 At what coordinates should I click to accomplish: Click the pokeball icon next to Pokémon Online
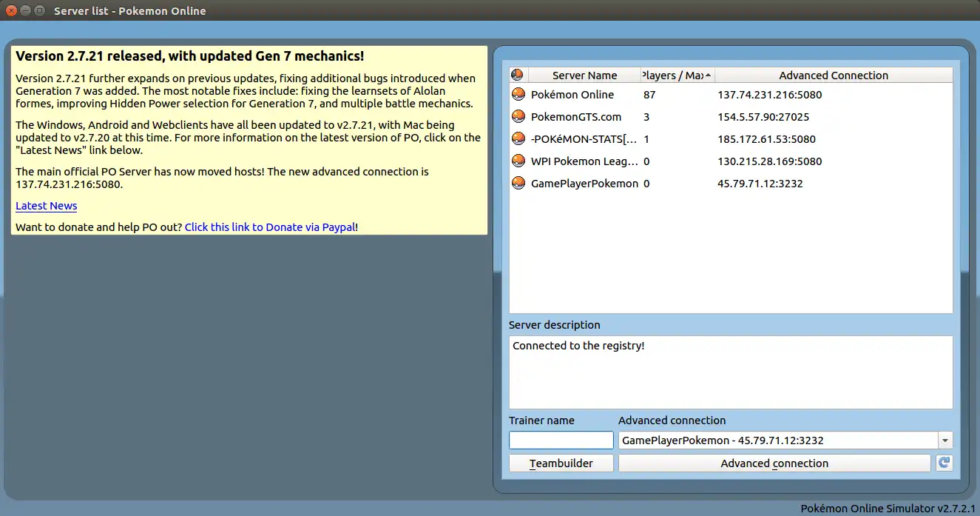[518, 95]
